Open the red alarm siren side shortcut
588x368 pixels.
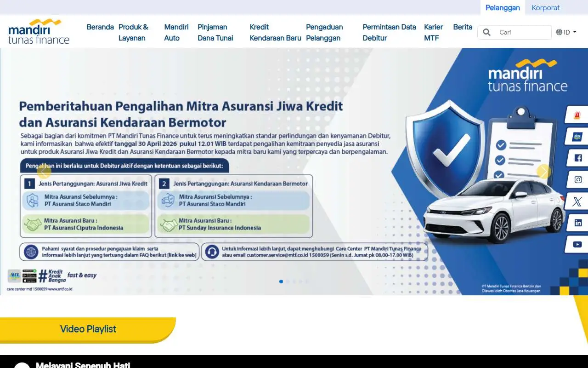point(577,115)
